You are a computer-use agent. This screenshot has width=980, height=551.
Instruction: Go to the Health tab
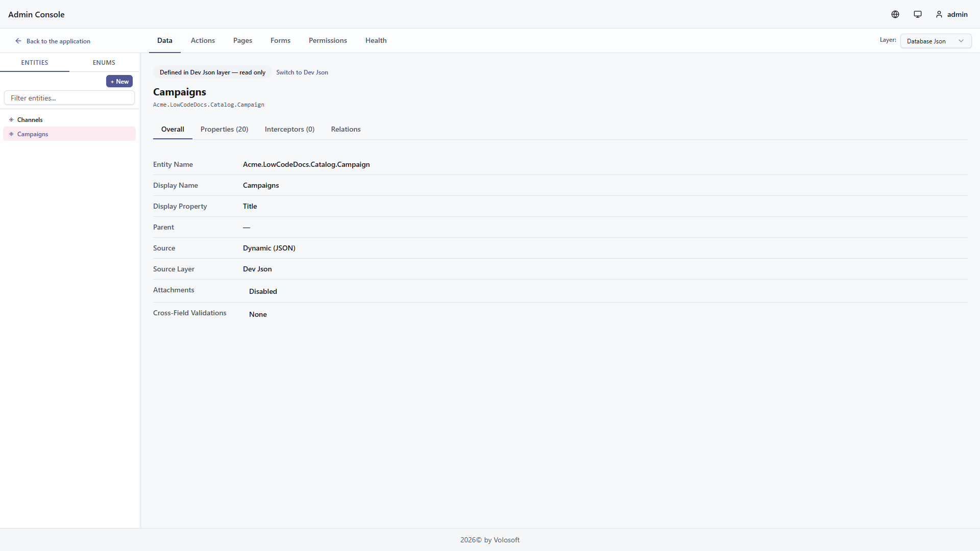click(x=376, y=40)
